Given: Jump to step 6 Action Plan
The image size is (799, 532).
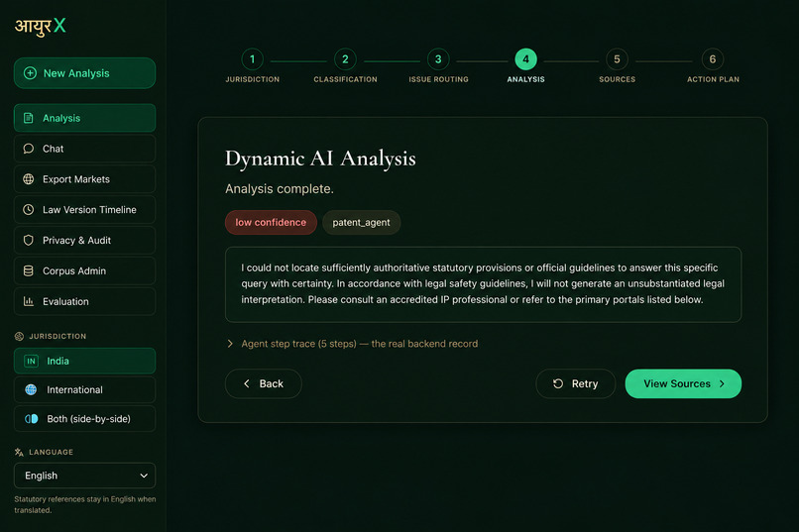Looking at the screenshot, I should [x=713, y=59].
